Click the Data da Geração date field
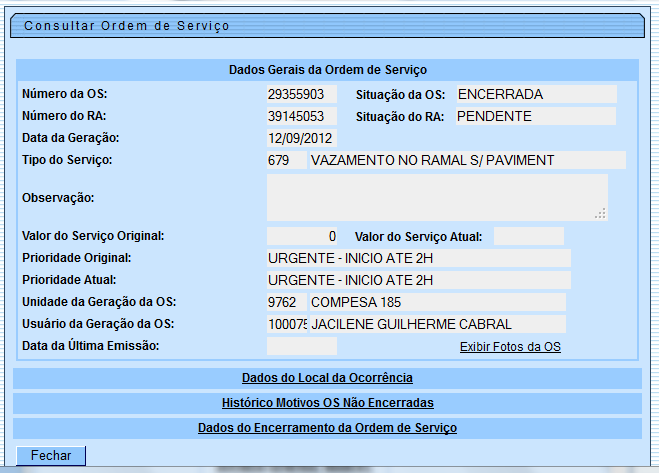Screen dimensions: 659x473 [301, 138]
